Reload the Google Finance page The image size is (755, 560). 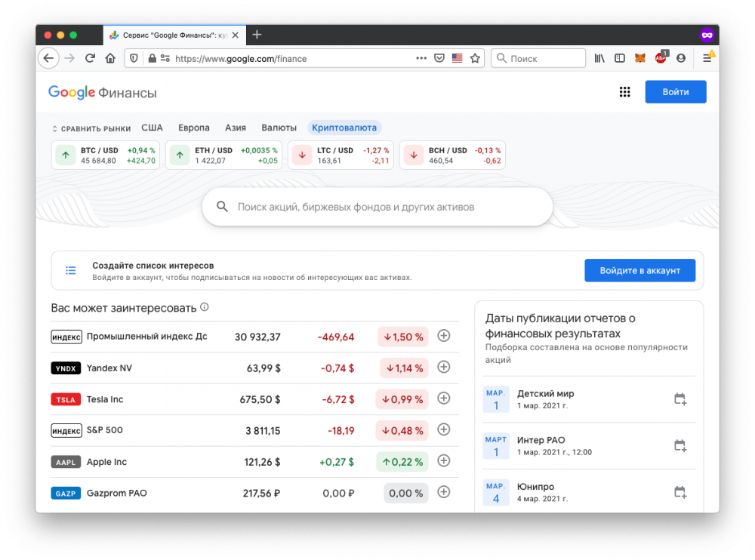pos(90,58)
